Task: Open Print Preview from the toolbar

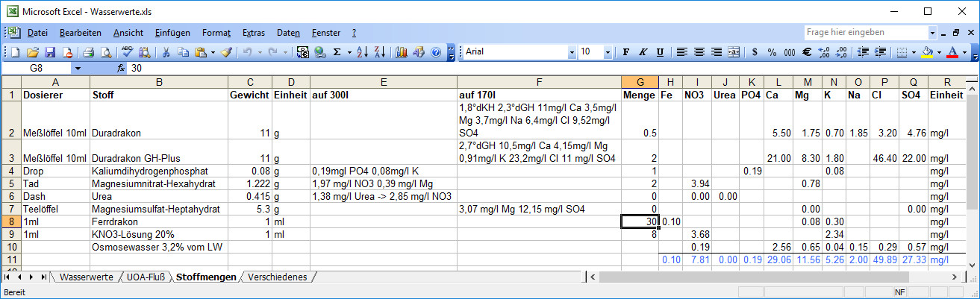Action: tap(106, 52)
